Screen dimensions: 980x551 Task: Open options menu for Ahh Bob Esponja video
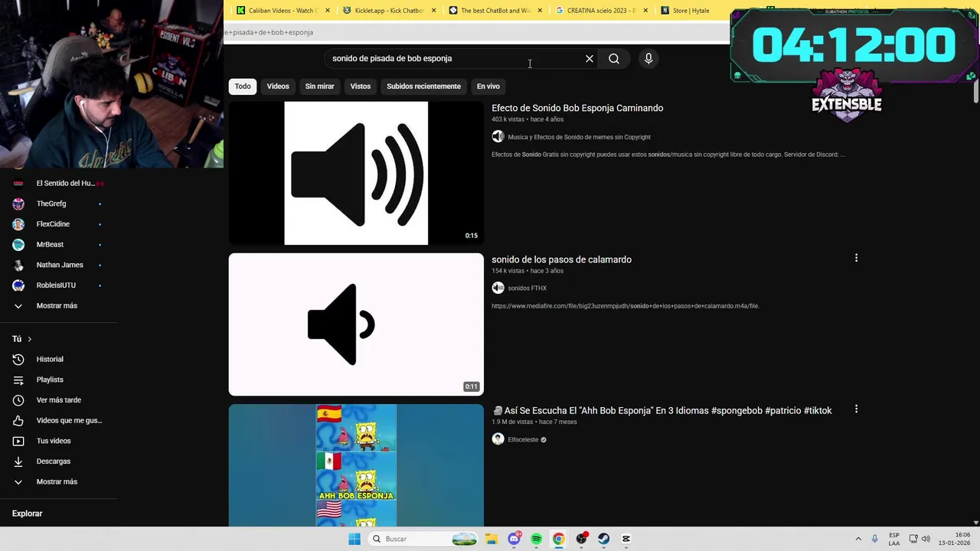pyautogui.click(x=856, y=409)
